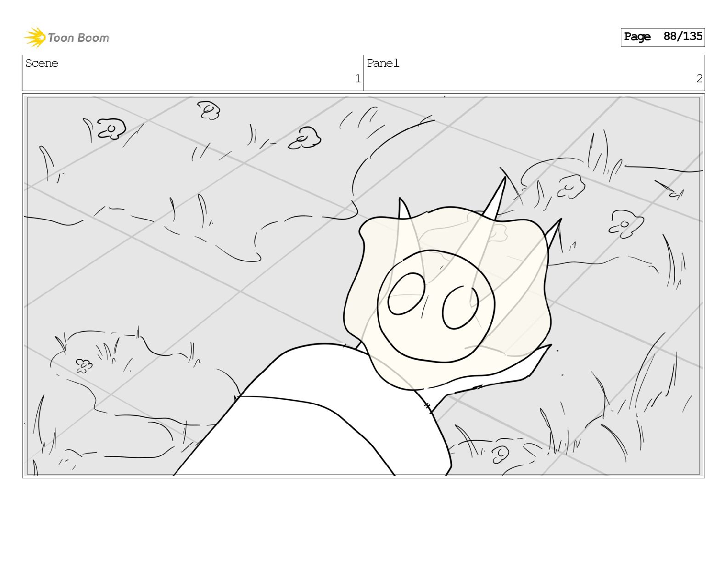Click the Page 88/135 indicator
This screenshot has height=563, width=728.
tap(662, 37)
